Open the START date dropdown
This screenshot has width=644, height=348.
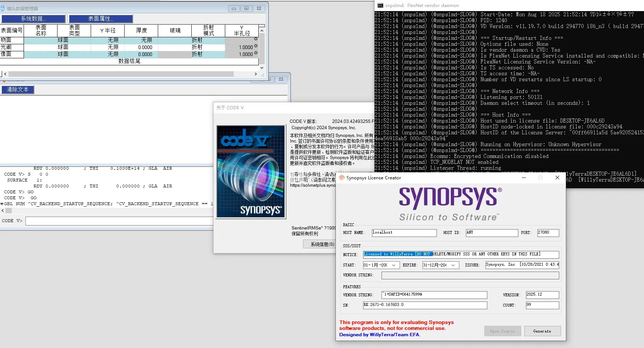click(394, 265)
